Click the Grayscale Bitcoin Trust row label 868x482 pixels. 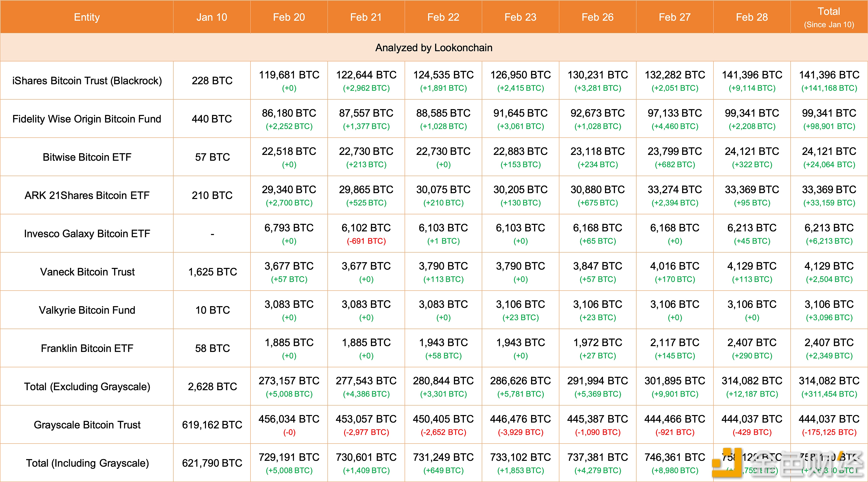[87, 425]
